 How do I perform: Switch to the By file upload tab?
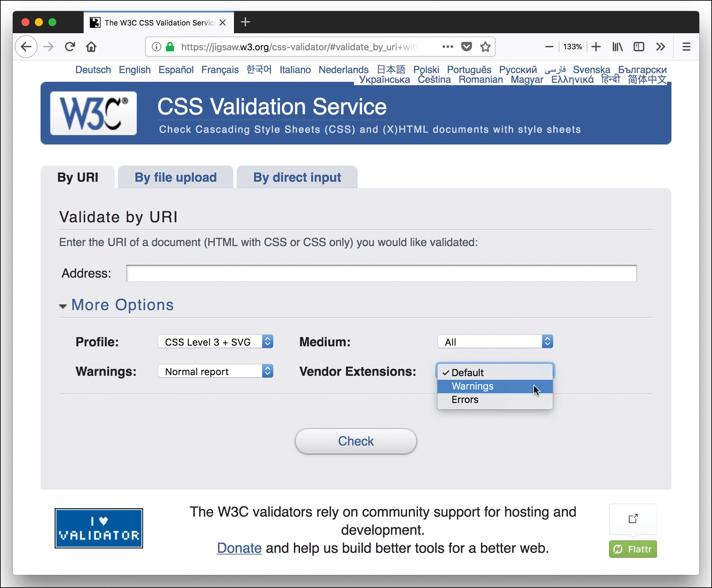(175, 177)
